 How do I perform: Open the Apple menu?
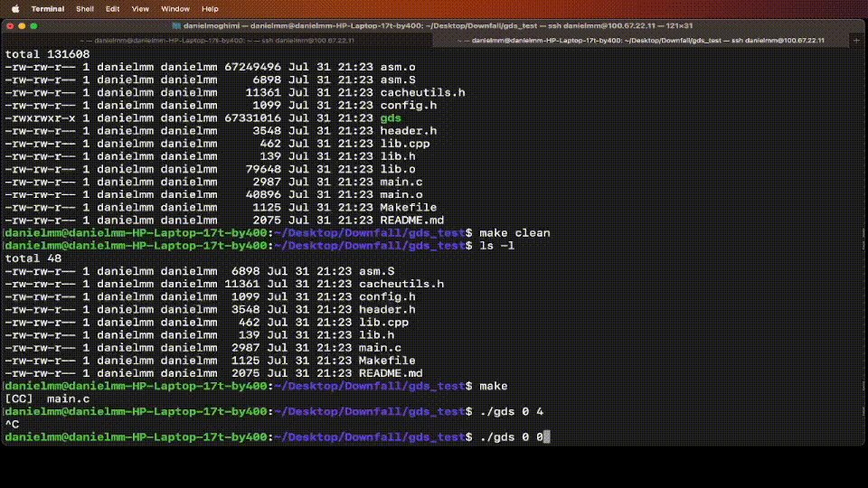coord(15,9)
